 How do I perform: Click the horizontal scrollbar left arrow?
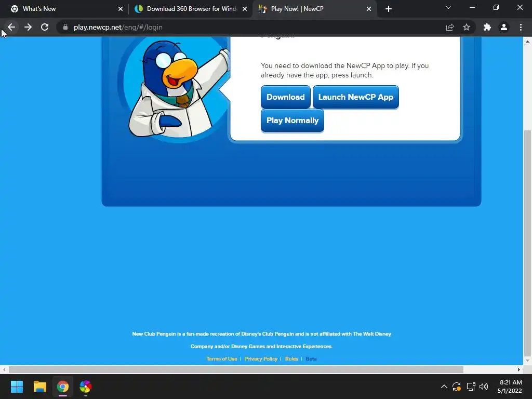coord(4,369)
